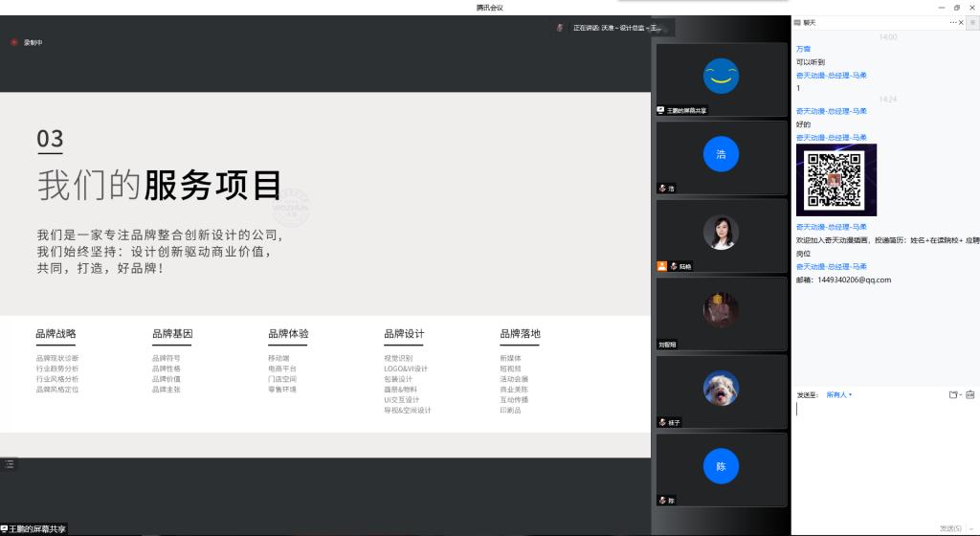Click the sender name below the QR code
980x536 pixels.
click(832, 227)
